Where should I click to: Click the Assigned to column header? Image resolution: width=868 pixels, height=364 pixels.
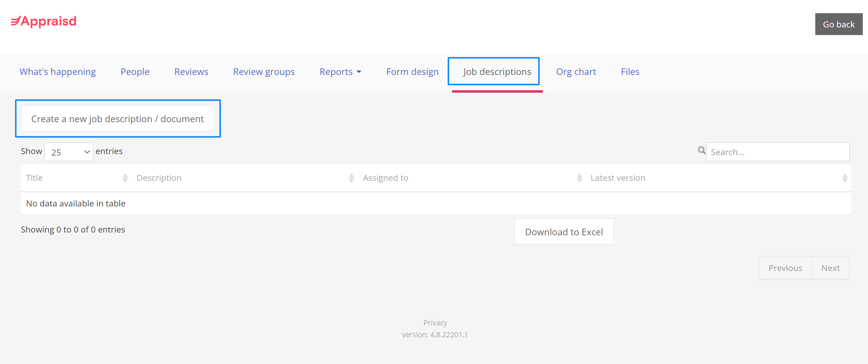click(471, 178)
